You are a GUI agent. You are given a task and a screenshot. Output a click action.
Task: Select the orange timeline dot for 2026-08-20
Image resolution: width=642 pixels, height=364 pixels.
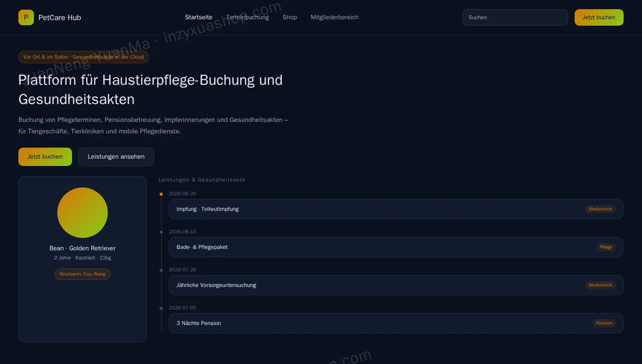click(x=161, y=194)
